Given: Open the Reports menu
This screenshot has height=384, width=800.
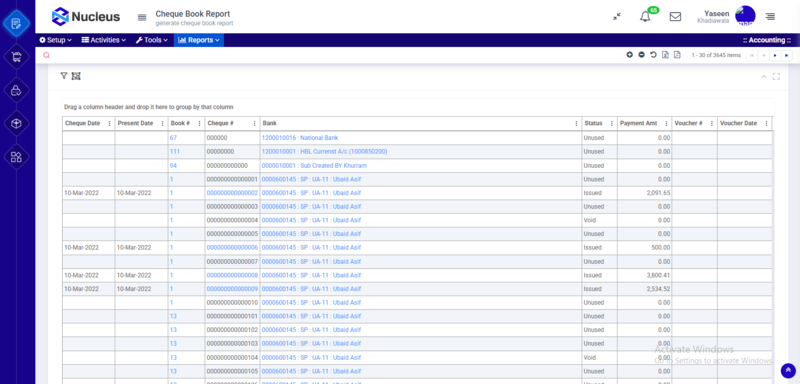Looking at the screenshot, I should tap(198, 40).
